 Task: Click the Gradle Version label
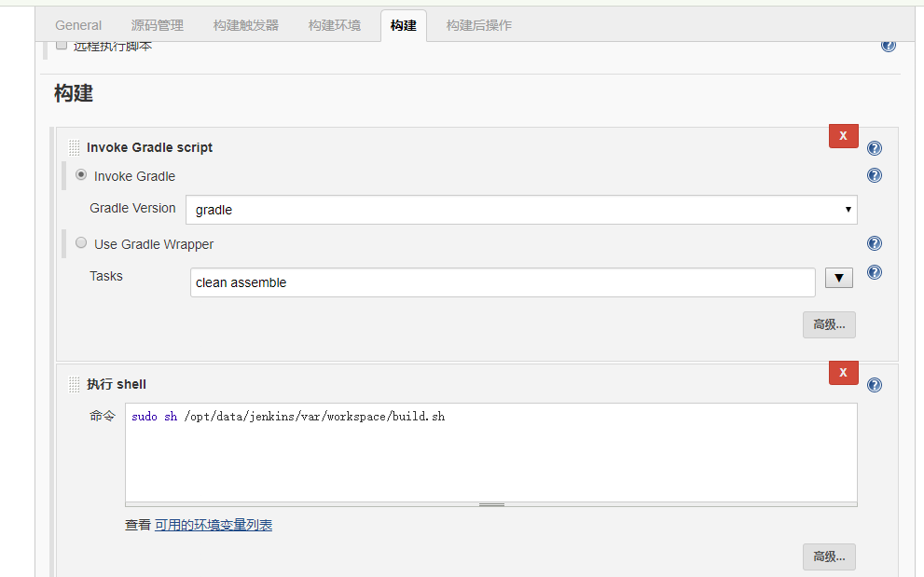132,208
